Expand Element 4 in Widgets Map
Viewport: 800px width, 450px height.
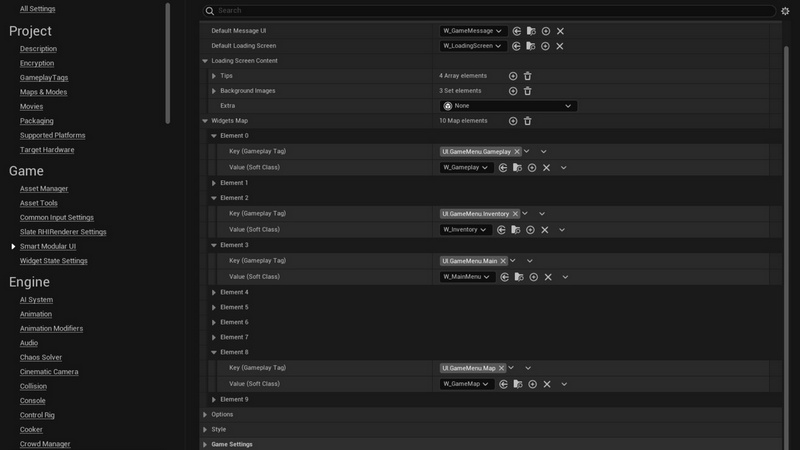click(214, 292)
